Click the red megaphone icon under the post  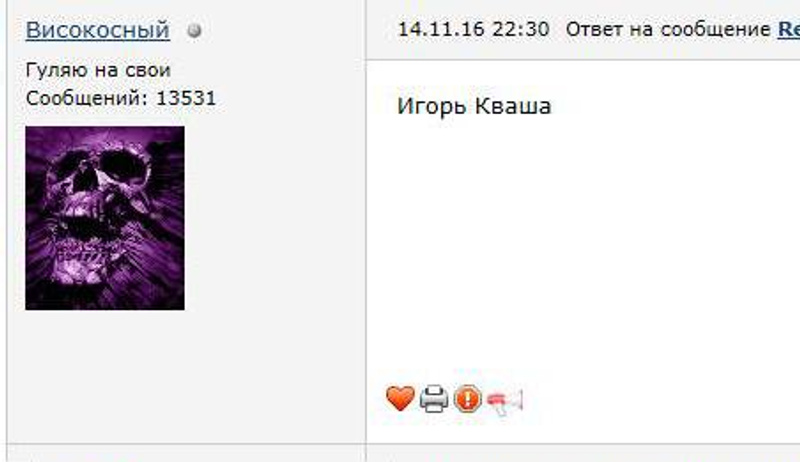tap(505, 401)
